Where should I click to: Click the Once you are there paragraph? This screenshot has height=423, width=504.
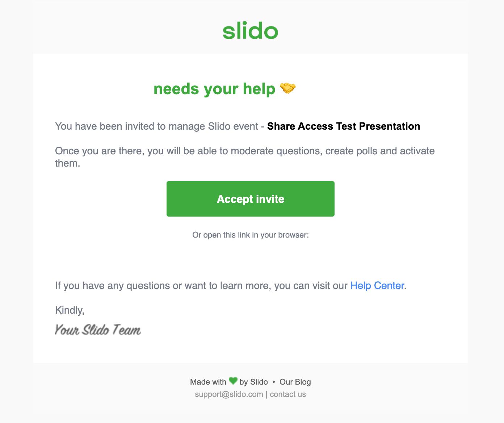245,157
